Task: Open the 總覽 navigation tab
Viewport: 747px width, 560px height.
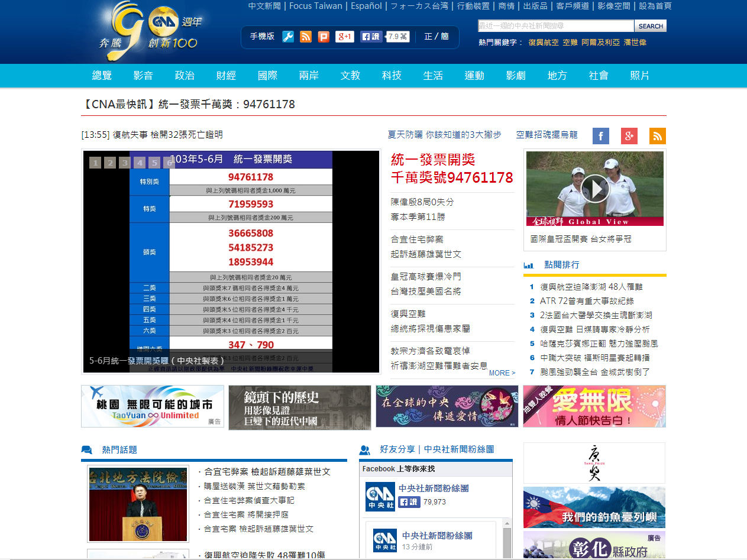Action: pos(102,76)
